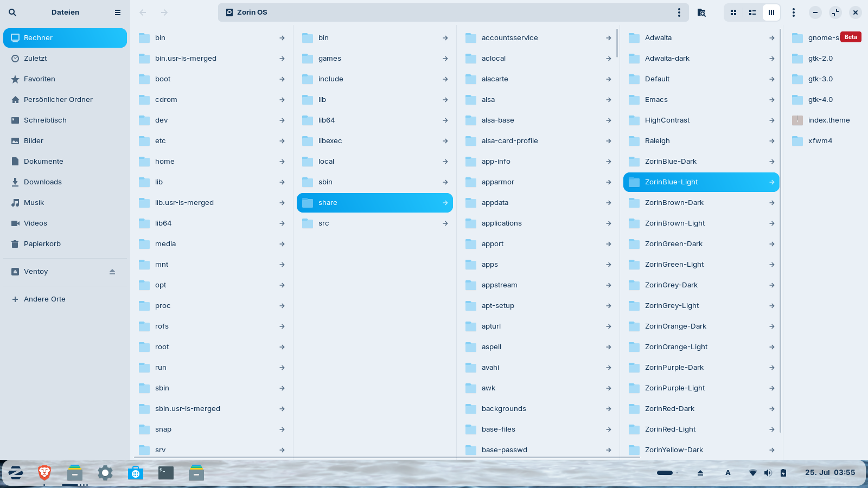Open Downloads in the sidebar

(65, 182)
